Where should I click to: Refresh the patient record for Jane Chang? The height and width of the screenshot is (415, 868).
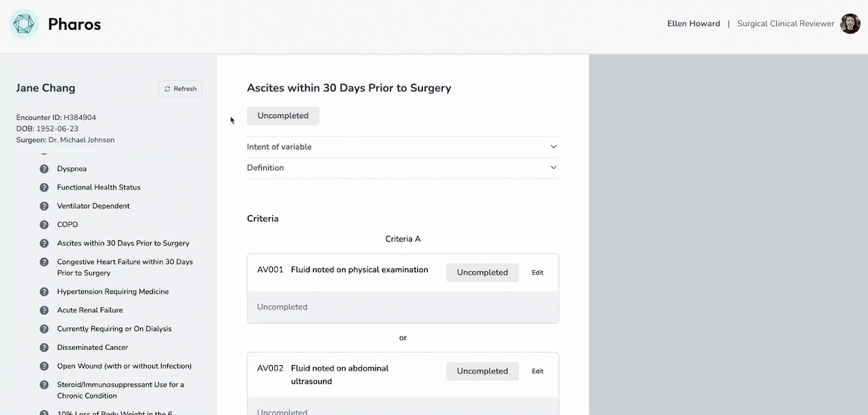click(181, 89)
